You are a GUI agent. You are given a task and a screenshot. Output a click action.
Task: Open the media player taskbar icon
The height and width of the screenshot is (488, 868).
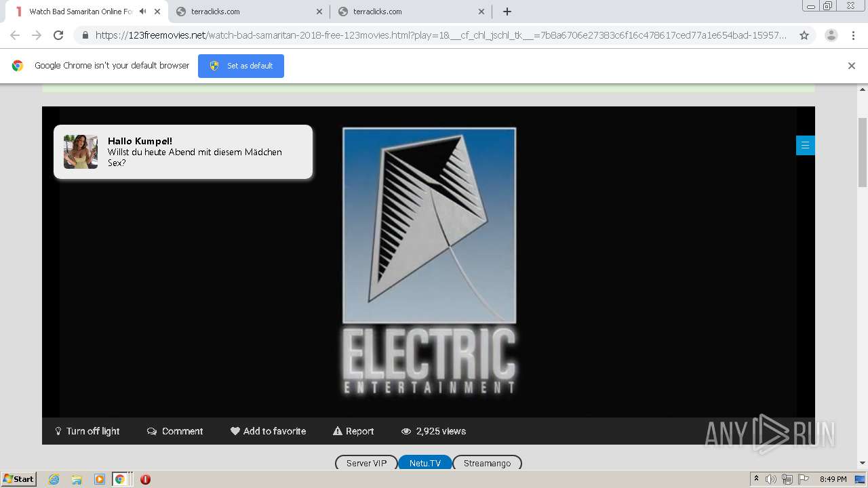point(99,479)
